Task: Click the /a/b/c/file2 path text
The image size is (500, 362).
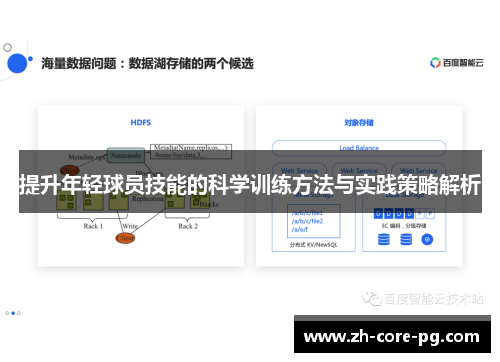Action: click(x=307, y=221)
